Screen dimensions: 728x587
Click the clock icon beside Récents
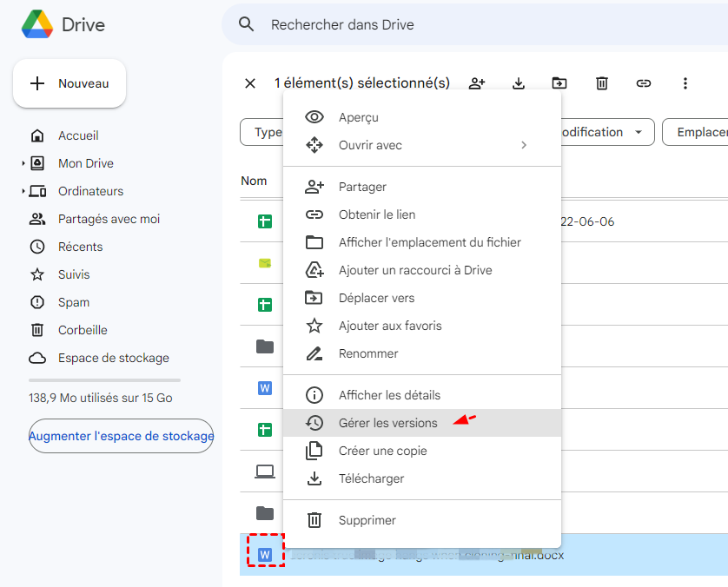37,247
